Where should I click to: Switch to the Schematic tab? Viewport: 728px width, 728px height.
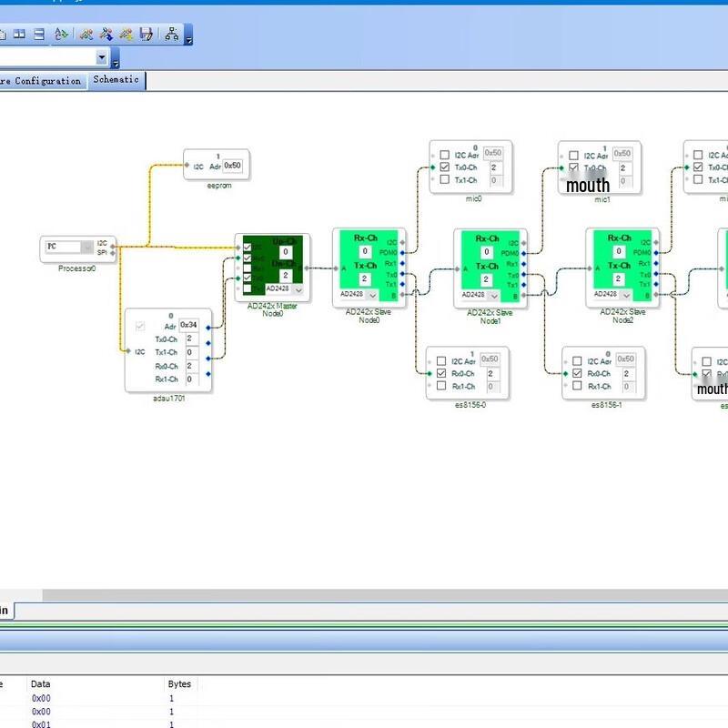116,80
